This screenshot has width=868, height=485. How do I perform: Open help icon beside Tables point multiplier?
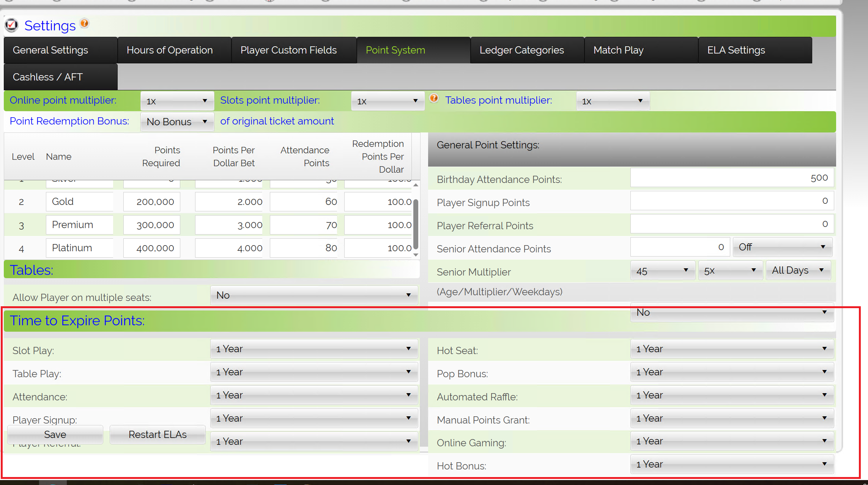pyautogui.click(x=434, y=98)
